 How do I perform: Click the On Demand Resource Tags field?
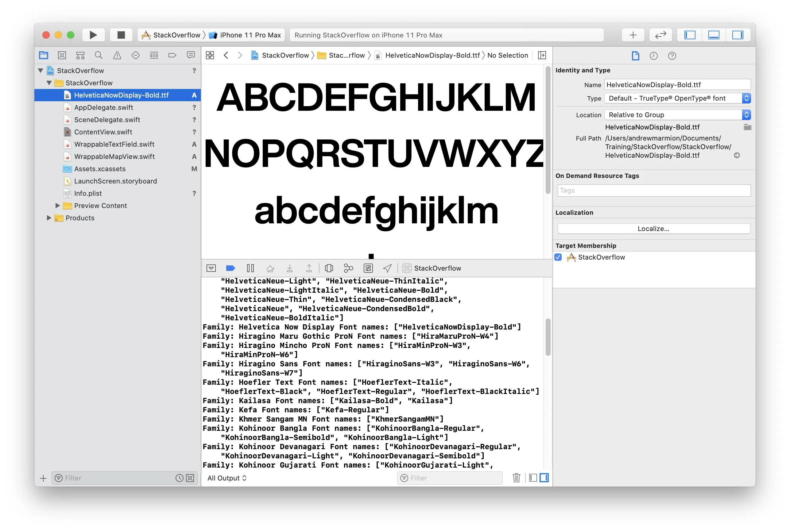point(654,190)
